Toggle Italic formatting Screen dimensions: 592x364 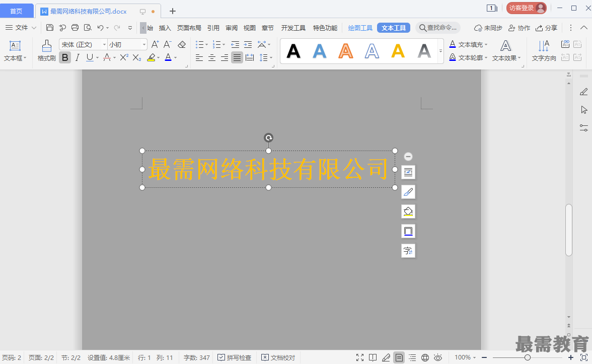pos(78,57)
